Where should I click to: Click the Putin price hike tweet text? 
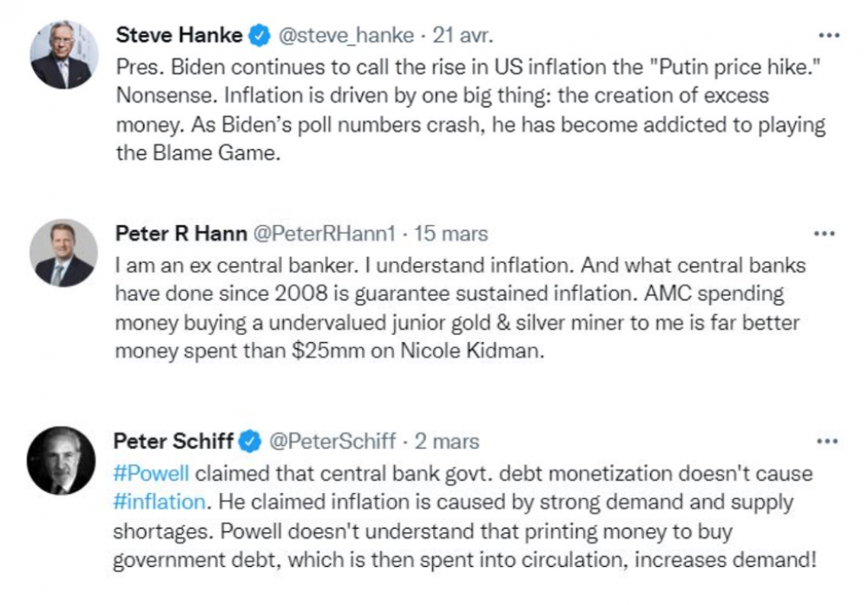click(469, 95)
